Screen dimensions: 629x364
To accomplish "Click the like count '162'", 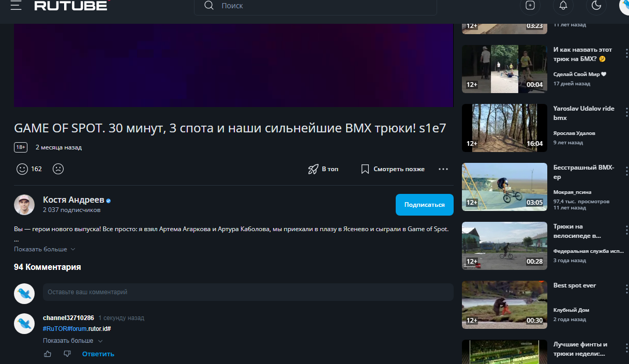I will coord(36,169).
